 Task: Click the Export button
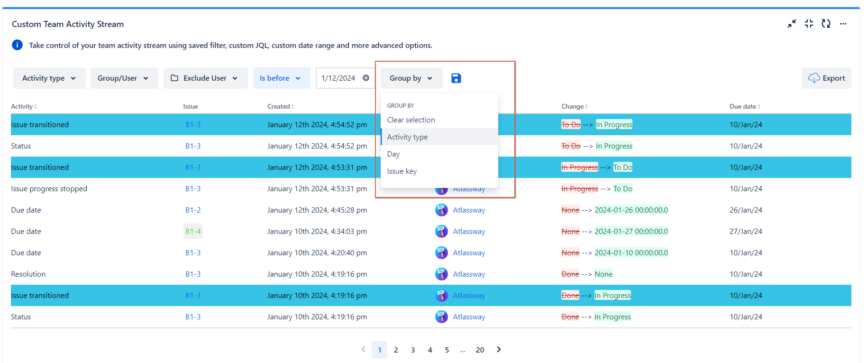[x=826, y=78]
